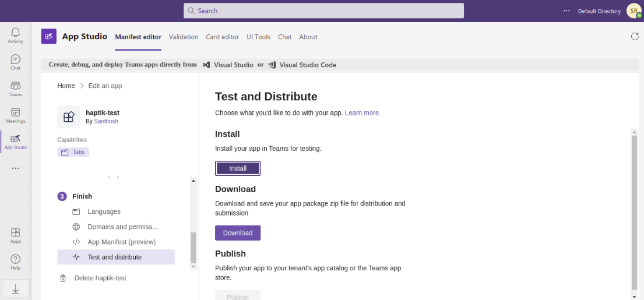Image resolution: width=644 pixels, height=300 pixels.
Task: Open Chat in the left rail
Action: pos(16,62)
